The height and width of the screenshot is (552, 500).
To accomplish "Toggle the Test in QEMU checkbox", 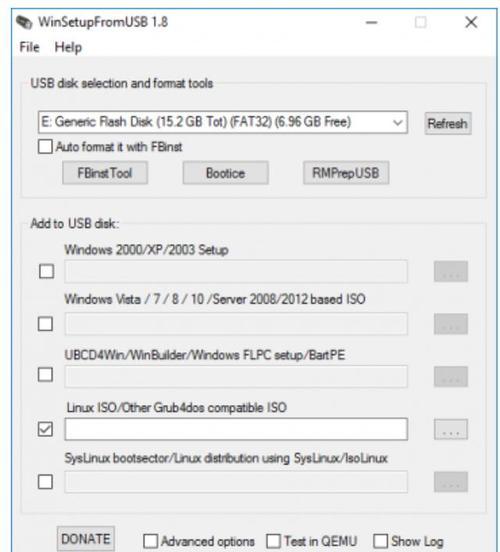I will tap(274, 541).
